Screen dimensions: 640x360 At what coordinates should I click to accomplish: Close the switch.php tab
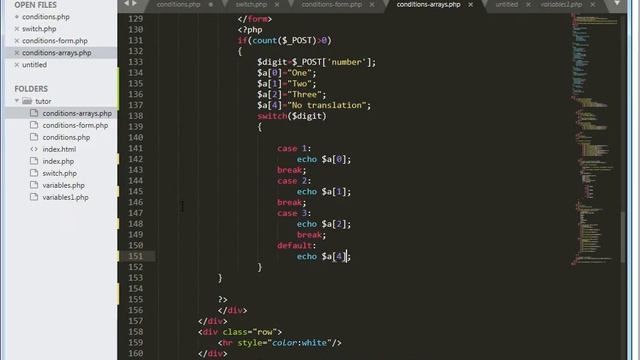277,5
